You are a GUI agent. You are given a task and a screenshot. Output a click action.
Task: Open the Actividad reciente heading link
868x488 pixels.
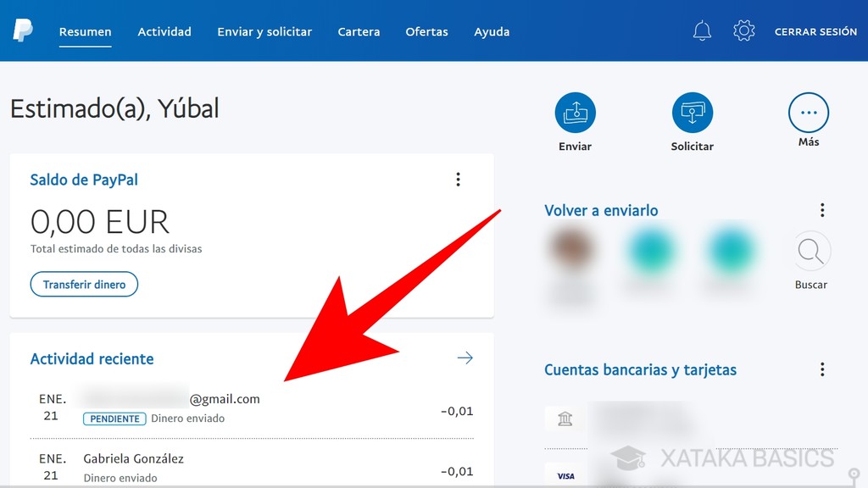(92, 359)
